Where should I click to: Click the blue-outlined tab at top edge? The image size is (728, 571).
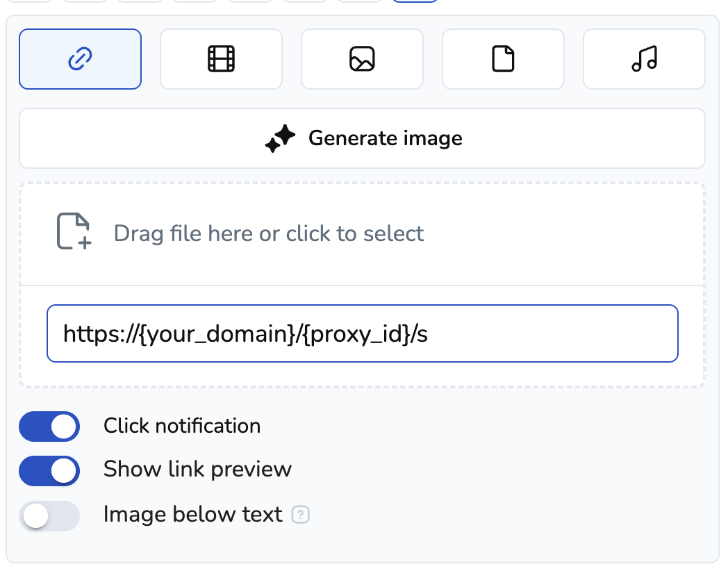click(415, 1)
